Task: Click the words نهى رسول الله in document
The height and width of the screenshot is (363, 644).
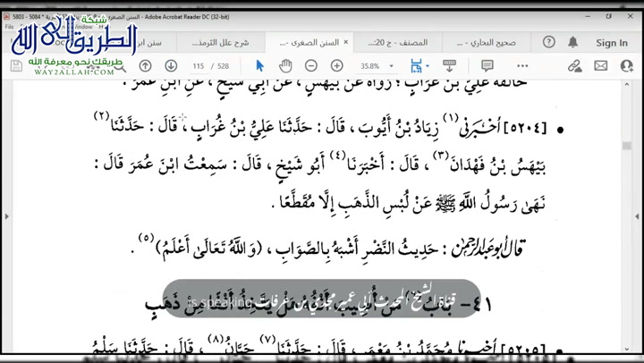Action: coord(502,203)
